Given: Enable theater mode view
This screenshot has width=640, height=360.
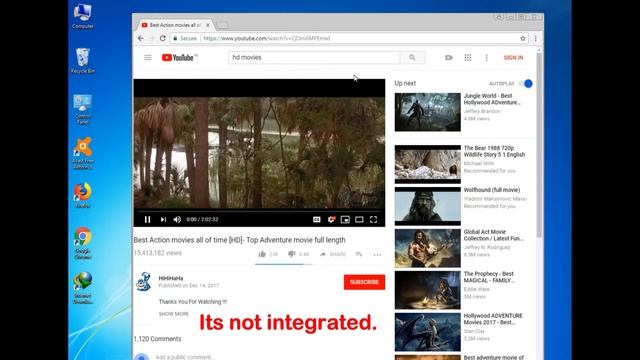Looking at the screenshot, I should click(x=359, y=220).
